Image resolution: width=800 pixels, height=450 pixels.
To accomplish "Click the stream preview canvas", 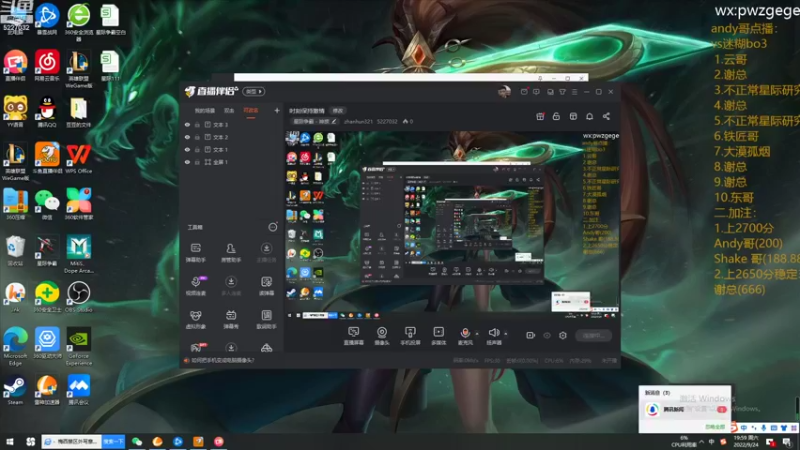I will pos(452,225).
